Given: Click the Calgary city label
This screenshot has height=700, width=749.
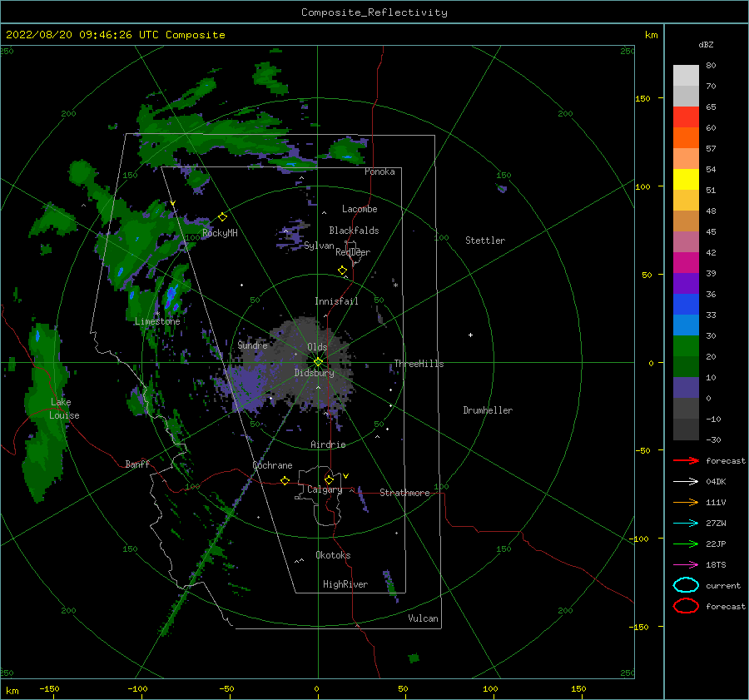Looking at the screenshot, I should pos(325,489).
